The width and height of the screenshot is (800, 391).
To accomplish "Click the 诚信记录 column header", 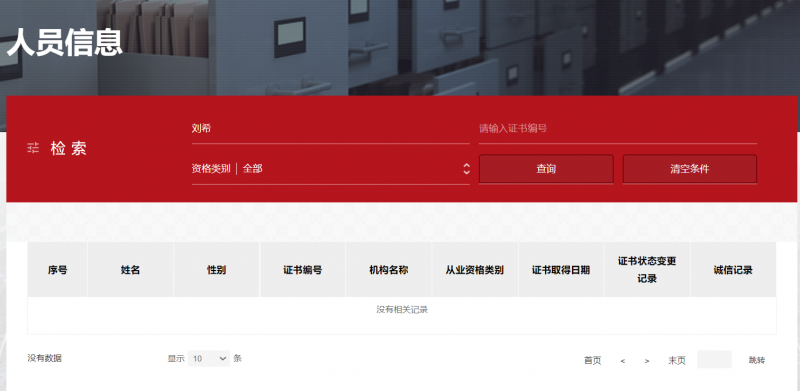I will click(x=733, y=270).
